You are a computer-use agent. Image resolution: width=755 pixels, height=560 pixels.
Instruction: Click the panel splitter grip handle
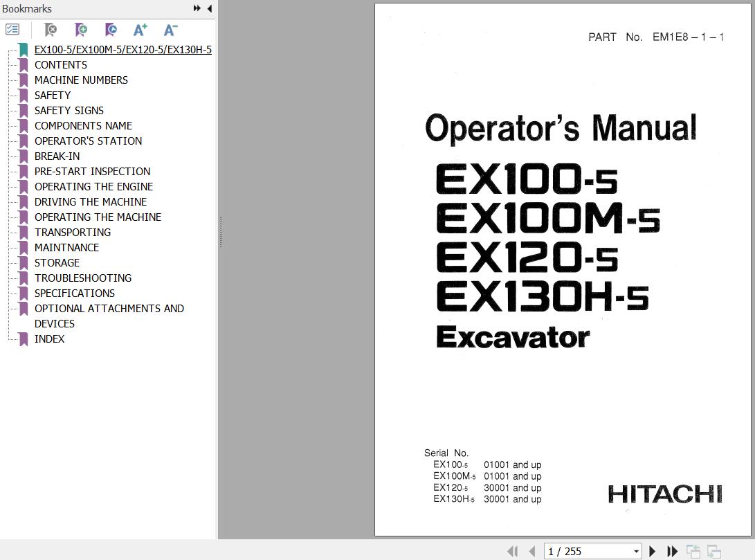pyautogui.click(x=221, y=232)
